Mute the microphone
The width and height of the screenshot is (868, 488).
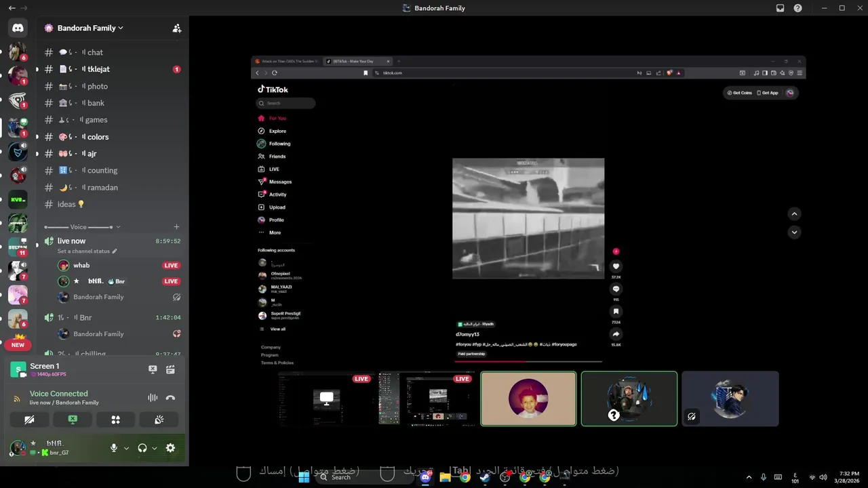click(114, 448)
